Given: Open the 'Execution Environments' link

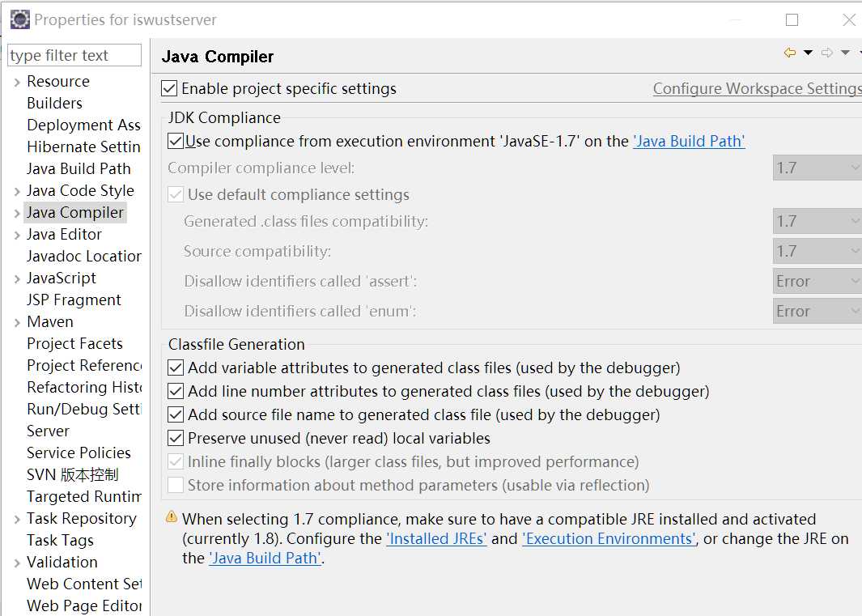Looking at the screenshot, I should click(x=609, y=538).
